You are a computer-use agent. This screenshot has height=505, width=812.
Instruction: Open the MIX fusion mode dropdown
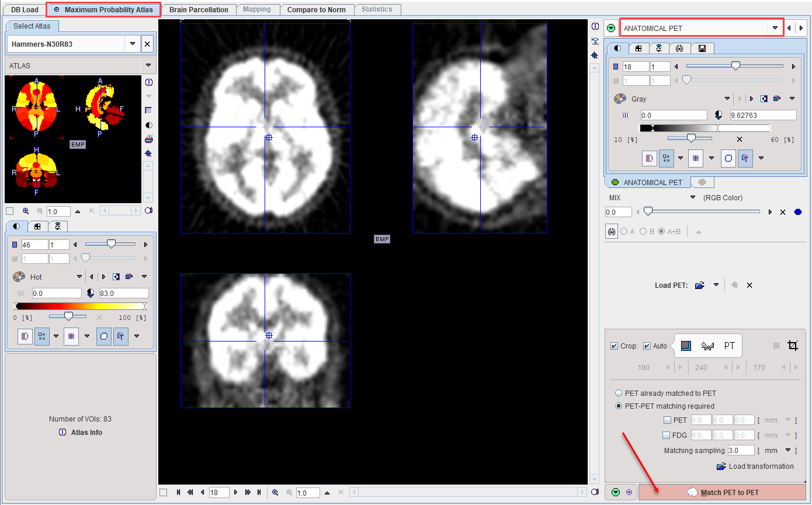[x=693, y=197]
